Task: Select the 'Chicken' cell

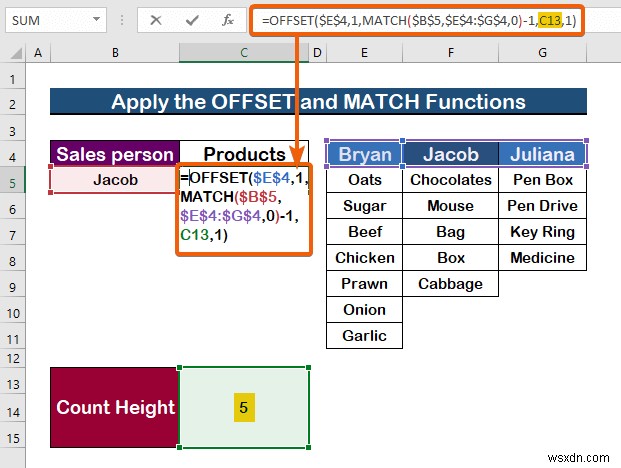Action: (364, 258)
